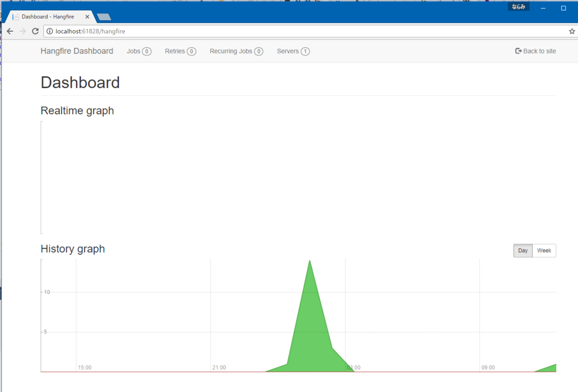Viewport: 578px width, 392px height.
Task: Bookmark this page with the star icon
Action: (x=572, y=32)
